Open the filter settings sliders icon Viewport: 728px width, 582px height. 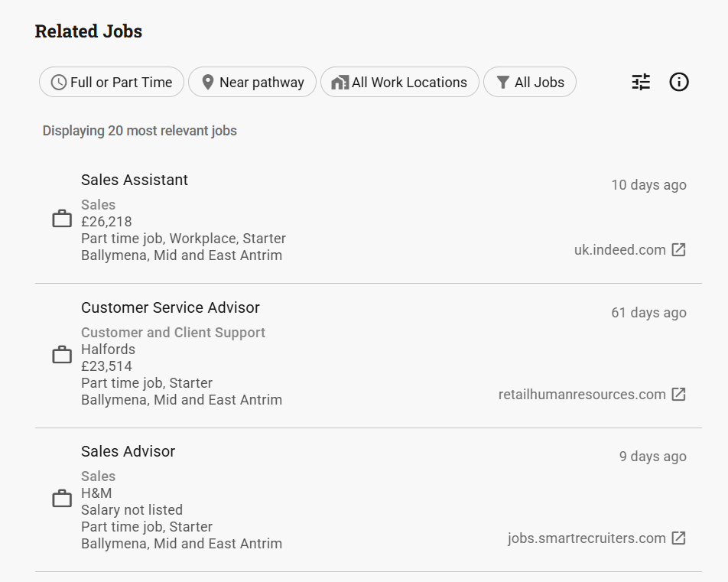641,82
